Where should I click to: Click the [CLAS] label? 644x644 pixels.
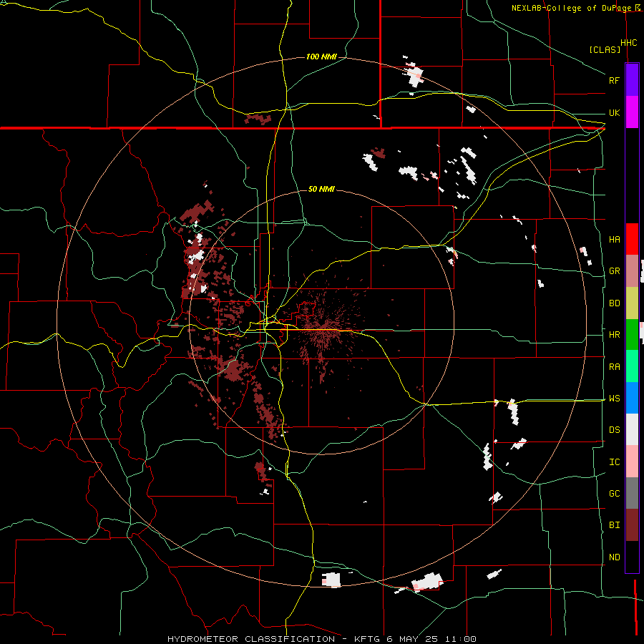605,50
